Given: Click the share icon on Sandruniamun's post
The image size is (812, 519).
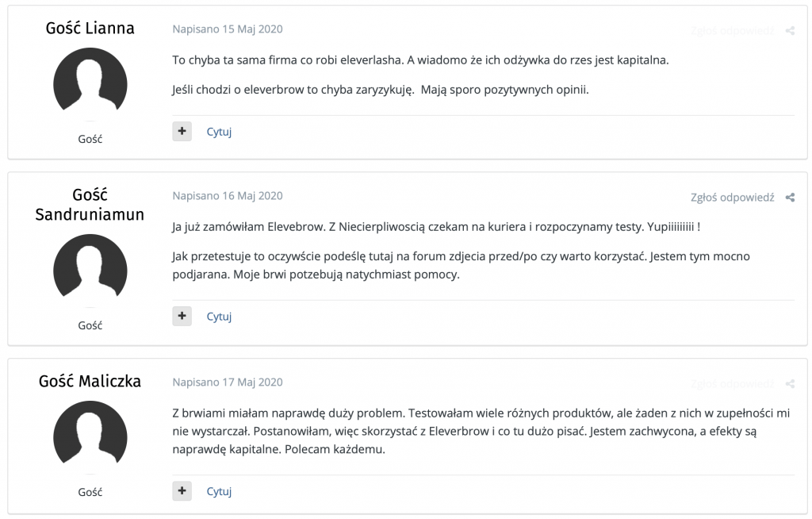Looking at the screenshot, I should pos(790,198).
